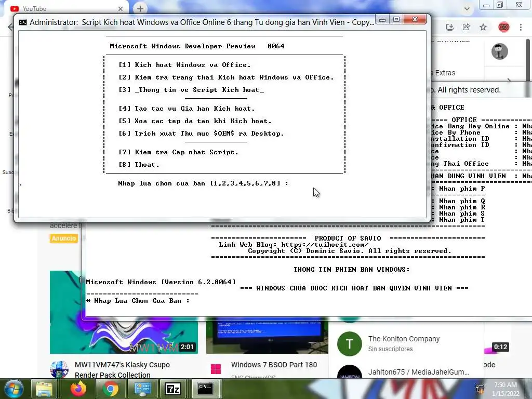Open the Jahlton675 channel avatar
The image size is (532, 399).
[350, 372]
